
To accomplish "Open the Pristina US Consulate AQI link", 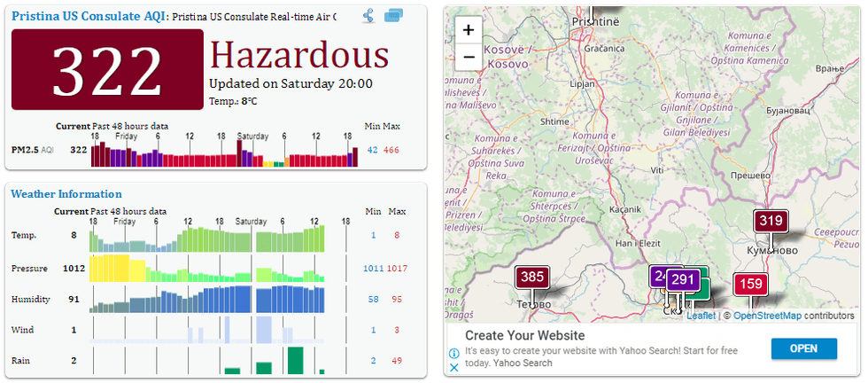I will point(87,16).
